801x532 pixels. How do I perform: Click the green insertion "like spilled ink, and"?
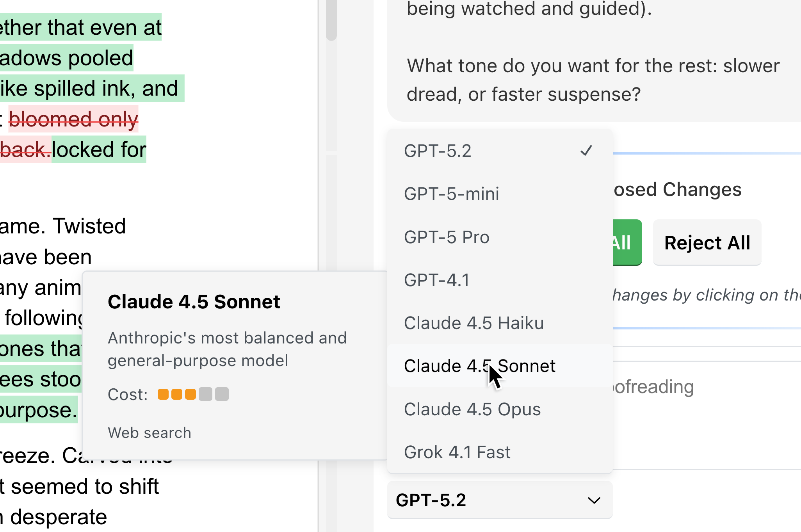click(89, 89)
